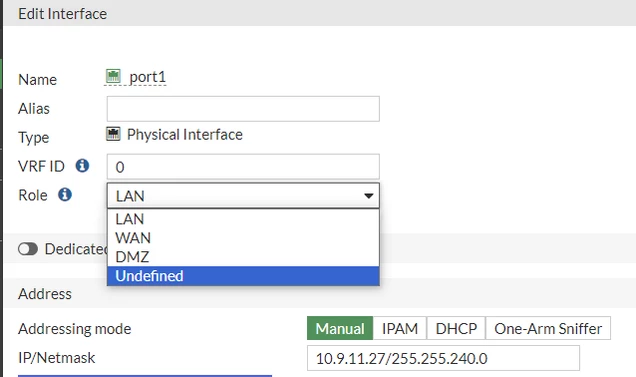
Task: Collapse the Role dropdown showing LAN
Action: 243,196
